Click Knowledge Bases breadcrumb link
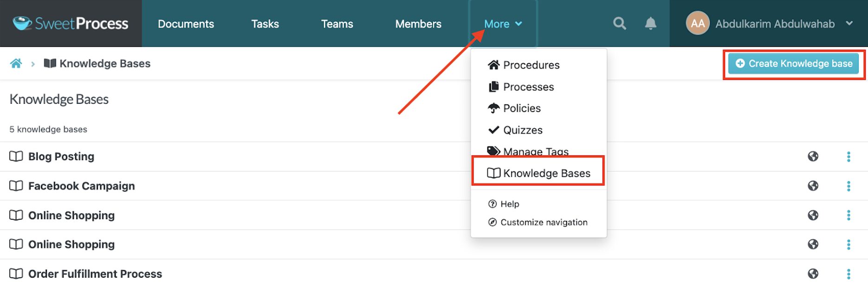 click(x=97, y=64)
